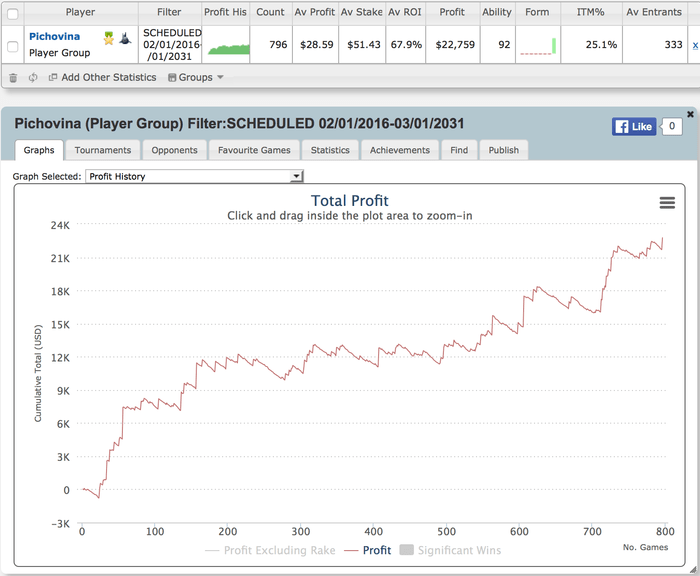Click the Form mini chart
700x576 pixels.
(x=538, y=46)
